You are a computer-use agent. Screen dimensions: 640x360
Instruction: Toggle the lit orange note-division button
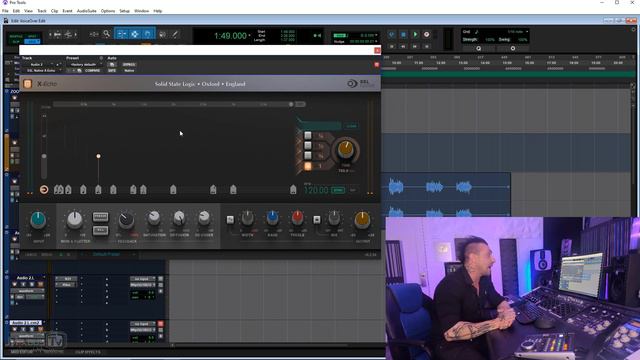[x=308, y=166]
